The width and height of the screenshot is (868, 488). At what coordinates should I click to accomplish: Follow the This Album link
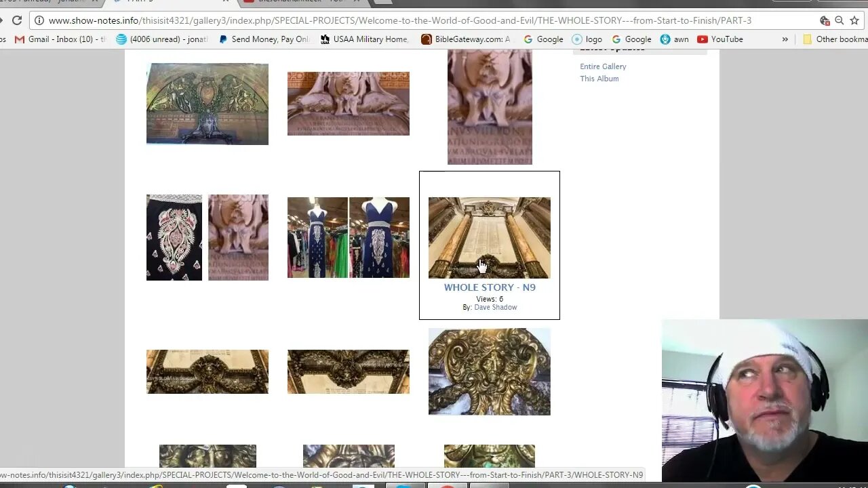599,79
